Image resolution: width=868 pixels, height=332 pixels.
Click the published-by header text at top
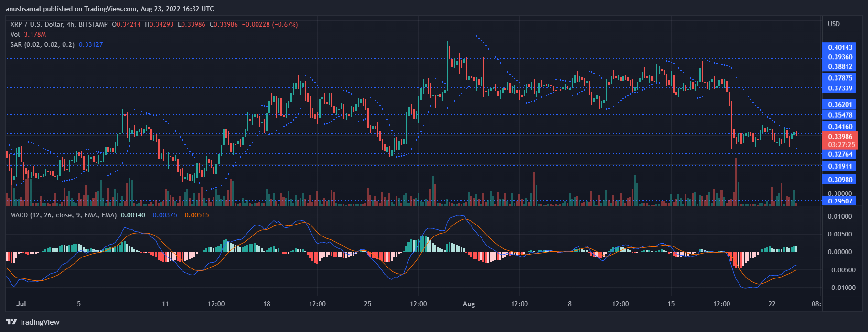pyautogui.click(x=110, y=9)
